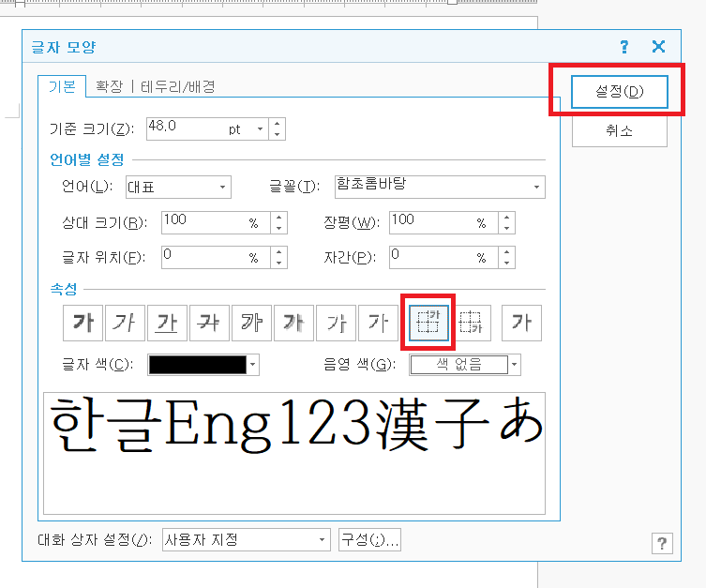Image resolution: width=706 pixels, height=588 pixels.
Task: Toggle superscript text attribute button
Action: coord(428,323)
